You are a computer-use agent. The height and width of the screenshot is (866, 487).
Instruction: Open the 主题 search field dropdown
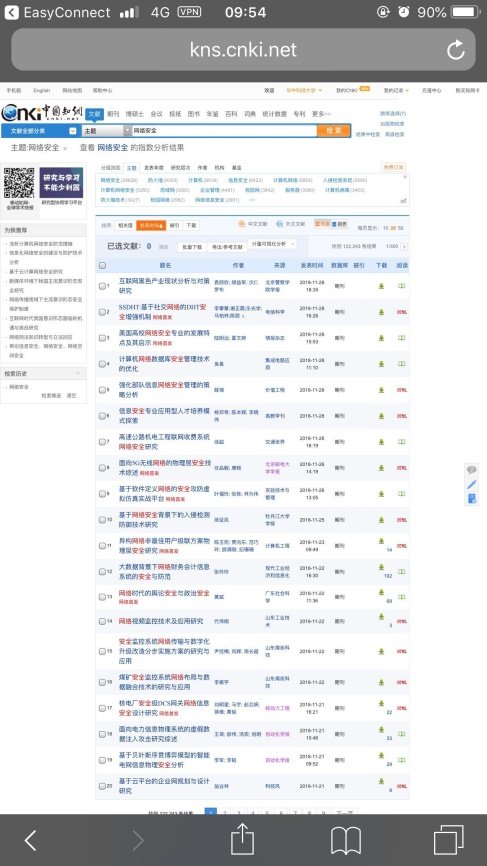[x=128, y=131]
